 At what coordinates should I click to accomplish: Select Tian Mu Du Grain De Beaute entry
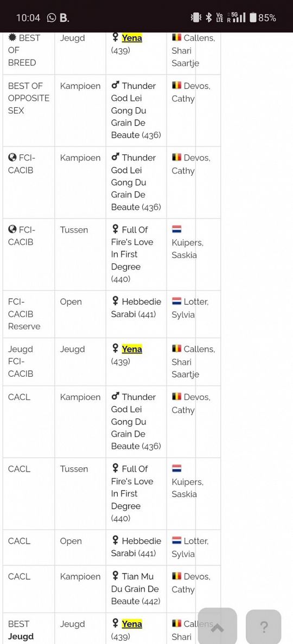(x=136, y=589)
